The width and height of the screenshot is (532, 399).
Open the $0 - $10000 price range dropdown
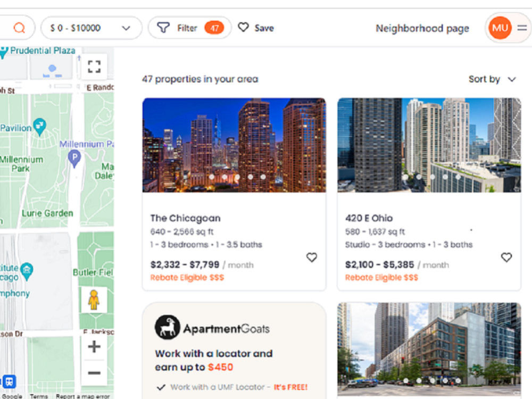point(92,28)
